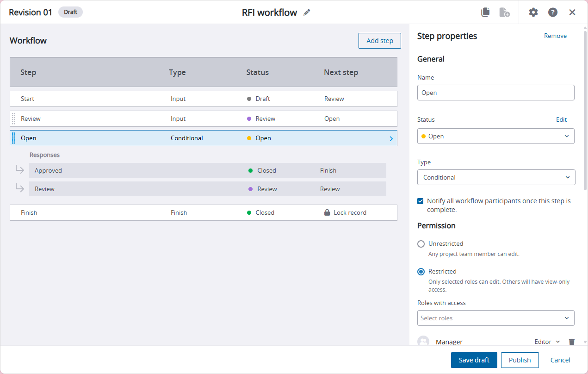Click the Manager avatar icon

pyautogui.click(x=423, y=341)
